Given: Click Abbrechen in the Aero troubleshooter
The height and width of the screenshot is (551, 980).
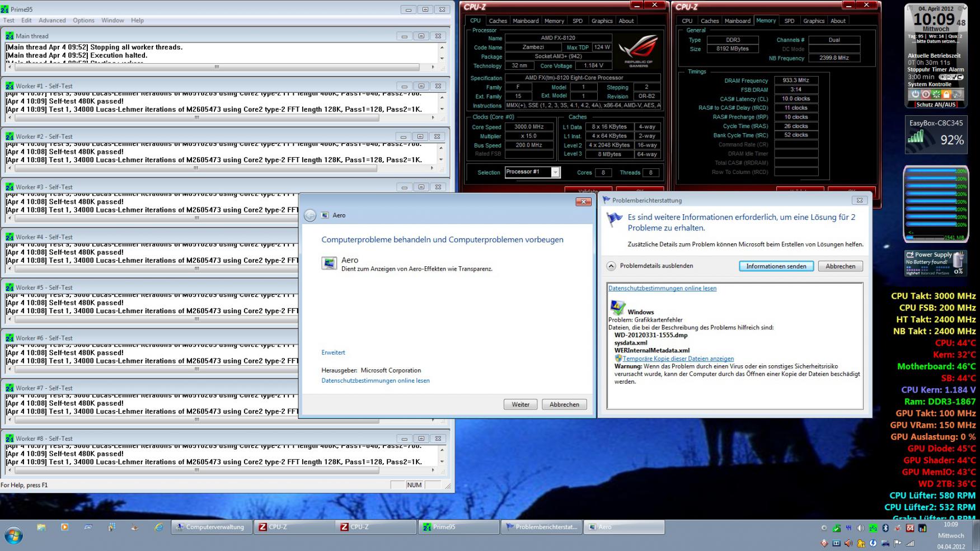Looking at the screenshot, I should tap(564, 404).
